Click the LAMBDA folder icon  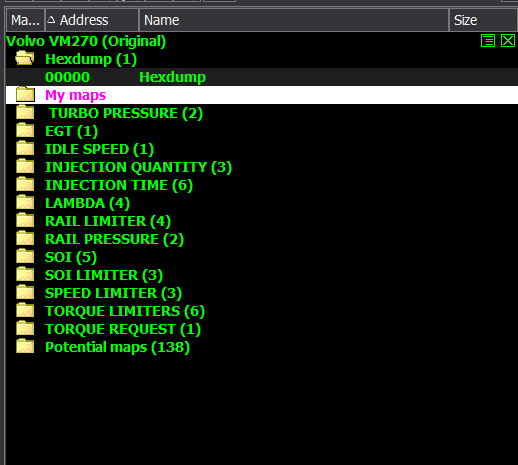pos(25,202)
